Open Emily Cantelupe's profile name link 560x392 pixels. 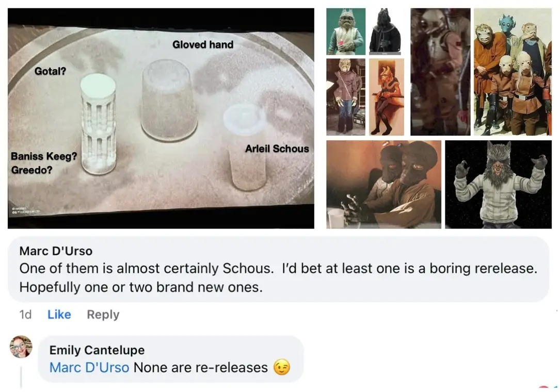click(97, 350)
